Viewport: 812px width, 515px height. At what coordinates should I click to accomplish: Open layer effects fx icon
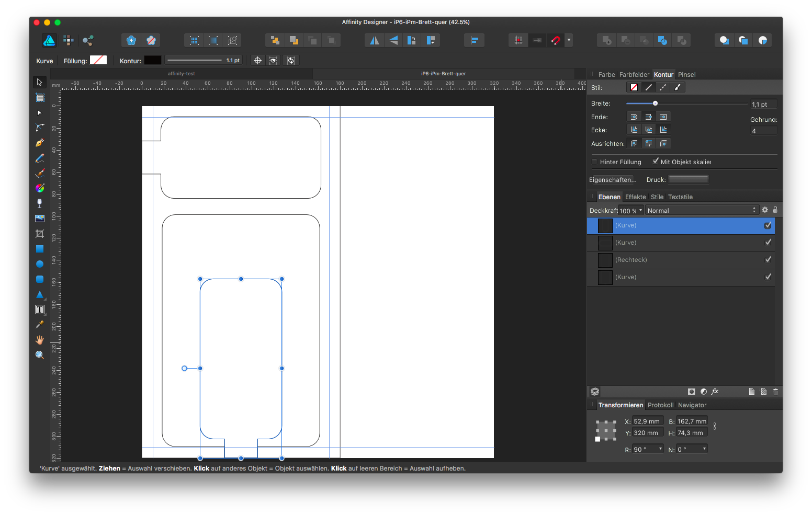(715, 392)
